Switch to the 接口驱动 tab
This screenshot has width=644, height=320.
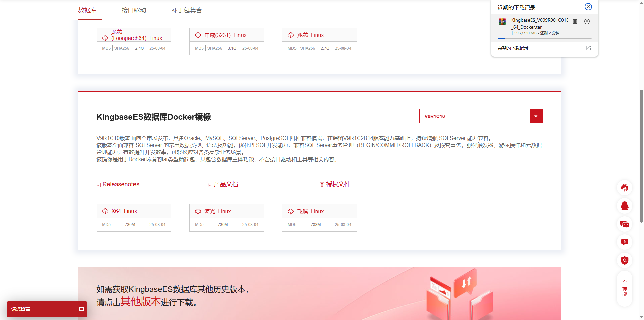pos(134,10)
